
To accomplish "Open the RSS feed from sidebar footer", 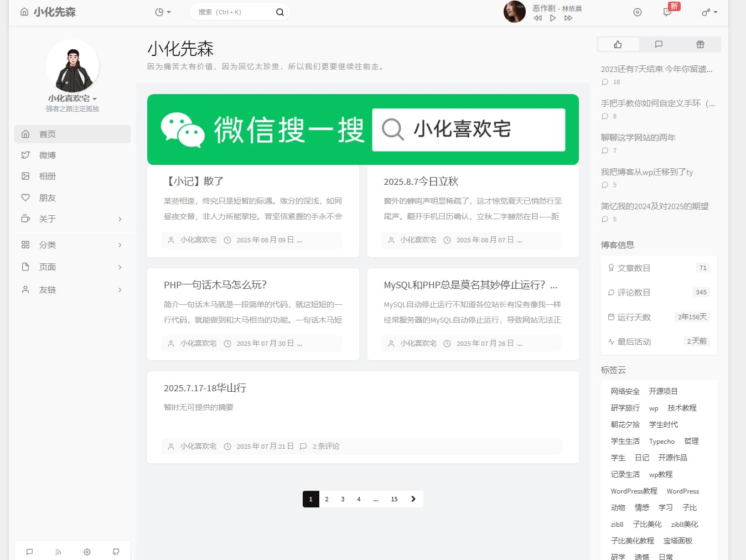I will click(58, 552).
